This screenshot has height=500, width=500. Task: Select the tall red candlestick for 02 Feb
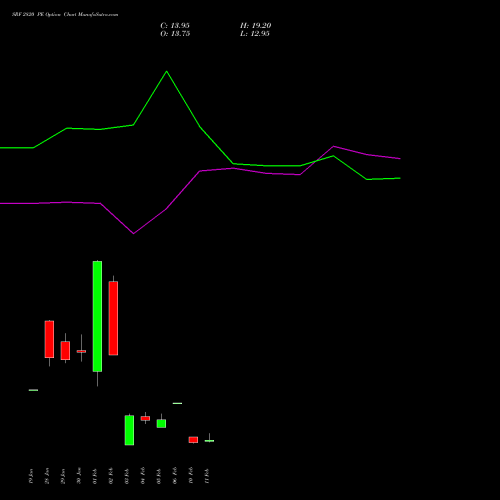tap(113, 318)
